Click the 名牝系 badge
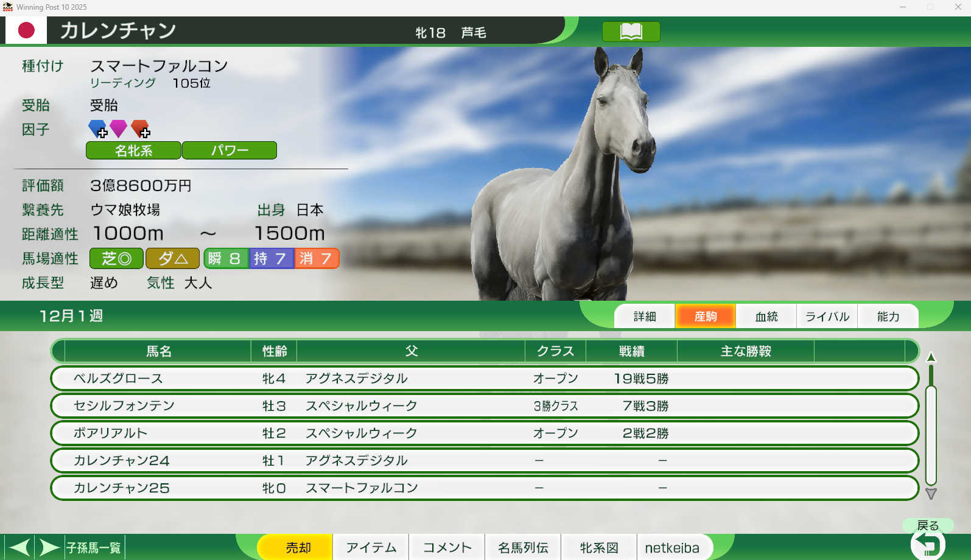Image resolution: width=971 pixels, height=560 pixels. [133, 150]
